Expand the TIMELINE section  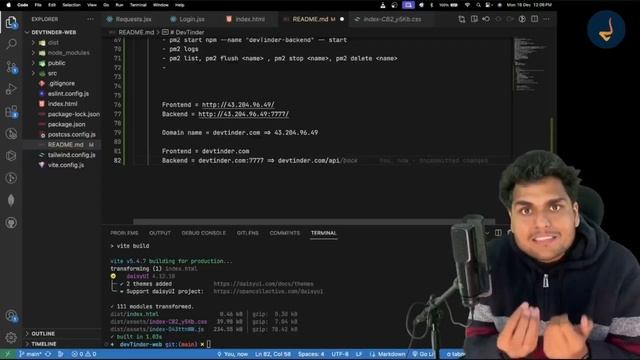click(x=43, y=344)
